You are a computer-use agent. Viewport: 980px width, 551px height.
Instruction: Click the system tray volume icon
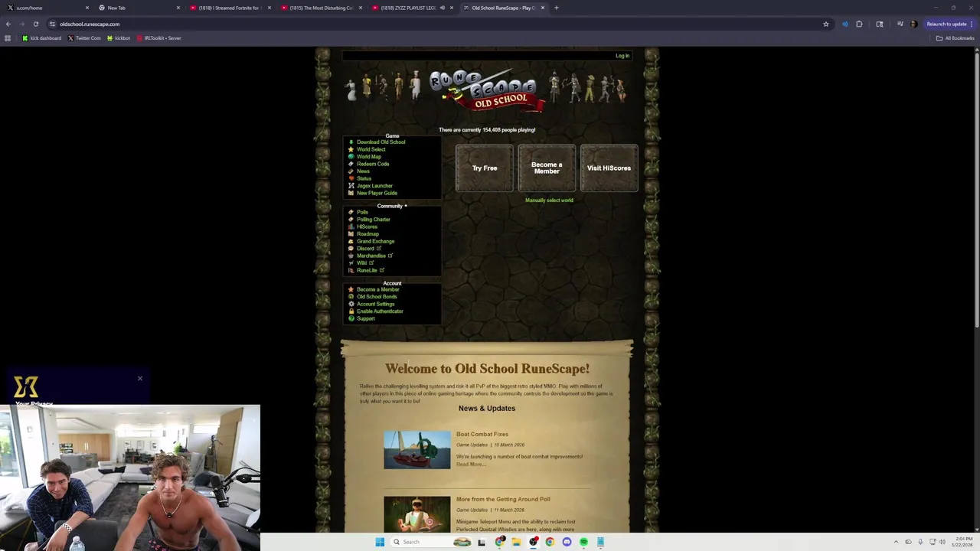point(942,542)
